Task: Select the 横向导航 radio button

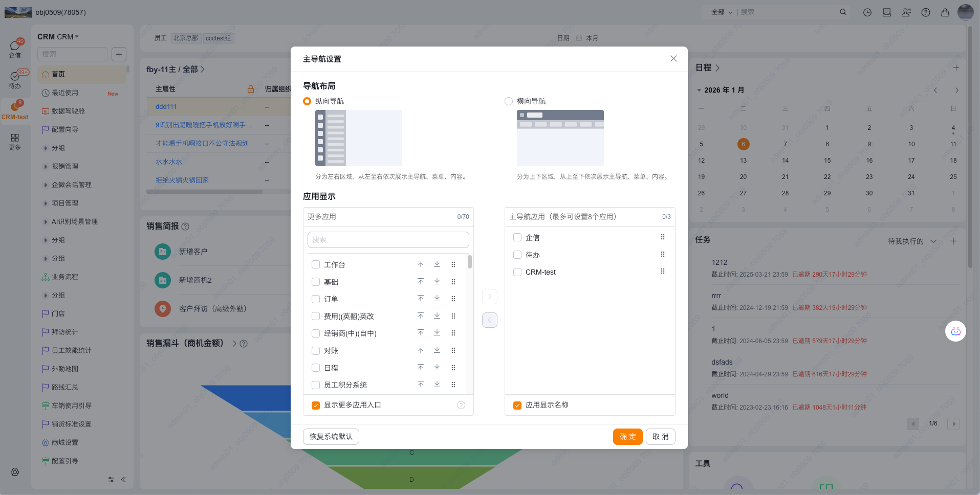Action: point(509,101)
